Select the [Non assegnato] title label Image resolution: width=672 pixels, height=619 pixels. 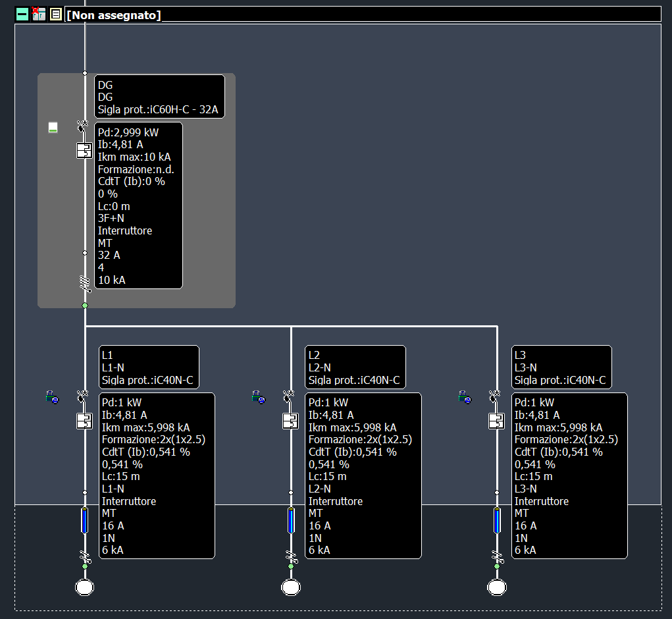click(114, 14)
